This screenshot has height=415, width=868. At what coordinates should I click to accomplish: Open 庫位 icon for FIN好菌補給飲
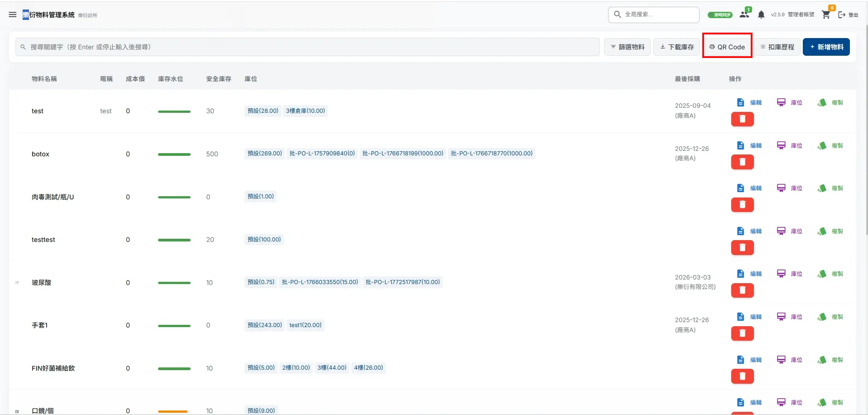pyautogui.click(x=781, y=360)
